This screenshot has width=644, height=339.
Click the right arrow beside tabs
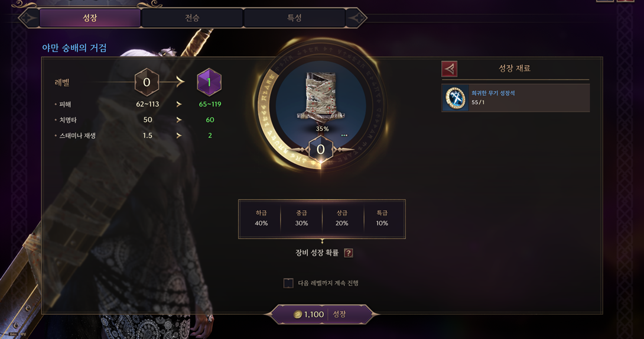tap(356, 18)
